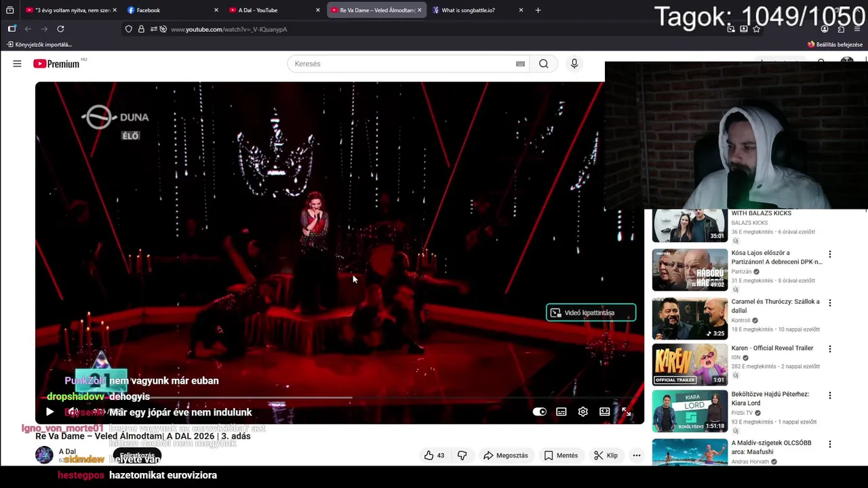Play the video with the play button
This screenshot has height=488, width=868.
(x=50, y=411)
